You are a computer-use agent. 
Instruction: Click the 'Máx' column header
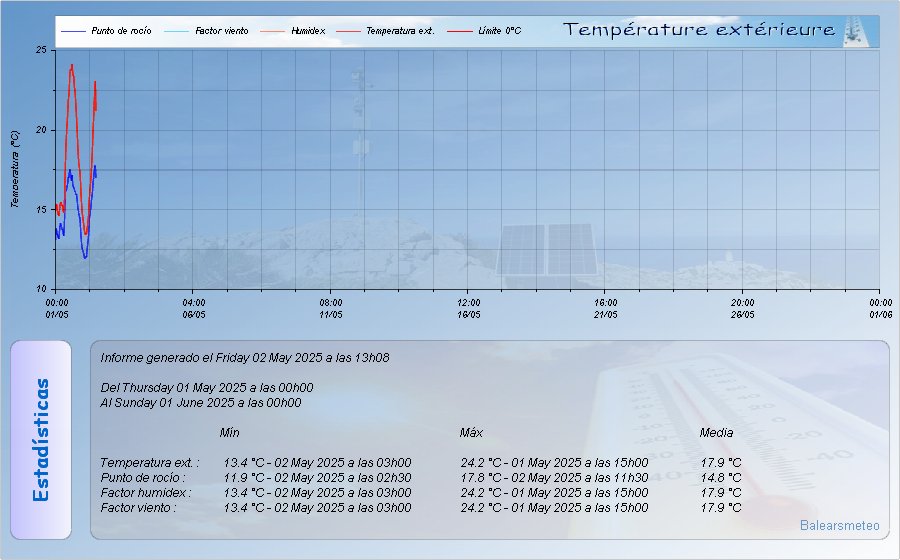click(x=471, y=433)
